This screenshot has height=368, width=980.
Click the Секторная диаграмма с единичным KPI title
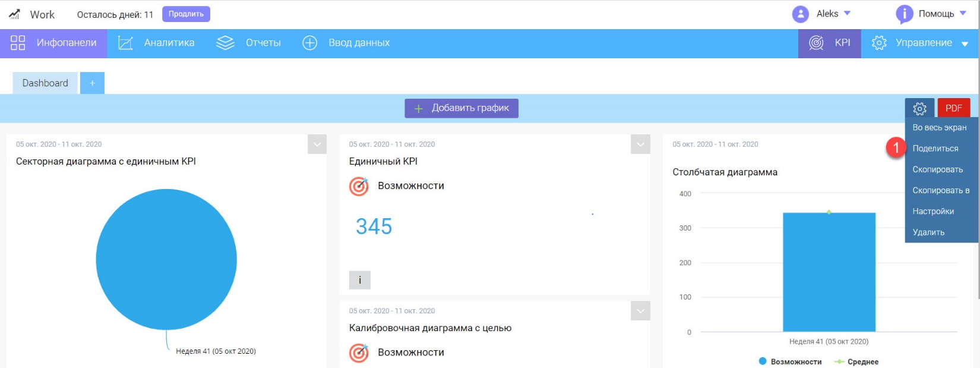click(x=106, y=162)
